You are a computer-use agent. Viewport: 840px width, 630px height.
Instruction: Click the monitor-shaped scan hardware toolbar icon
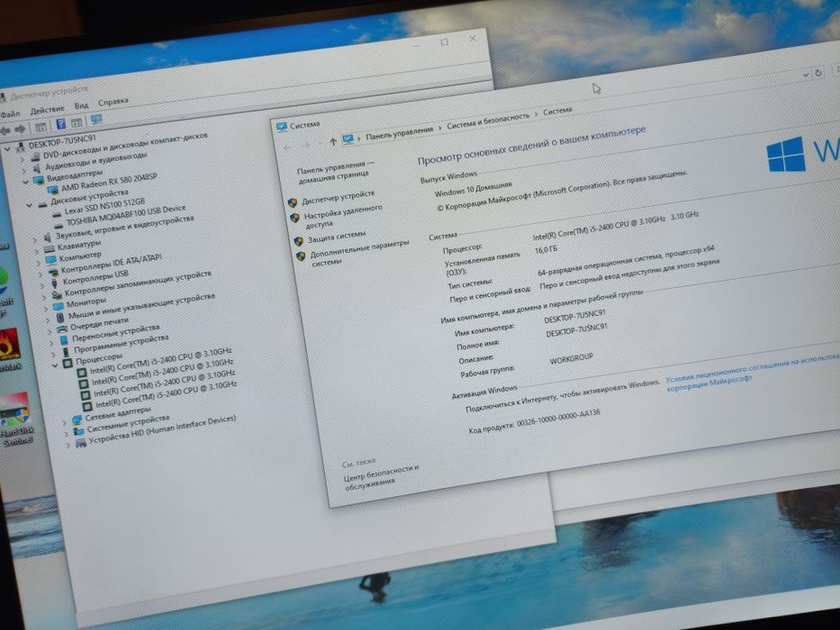(96, 120)
